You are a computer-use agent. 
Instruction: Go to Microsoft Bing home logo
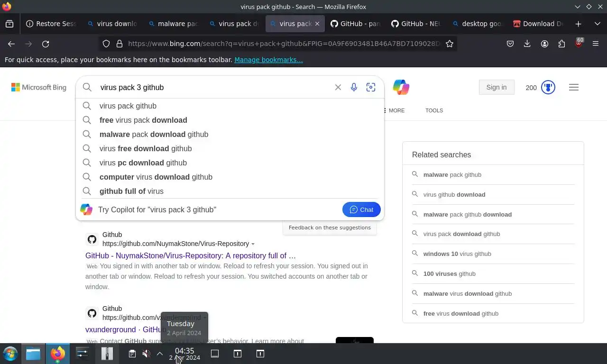(39, 87)
